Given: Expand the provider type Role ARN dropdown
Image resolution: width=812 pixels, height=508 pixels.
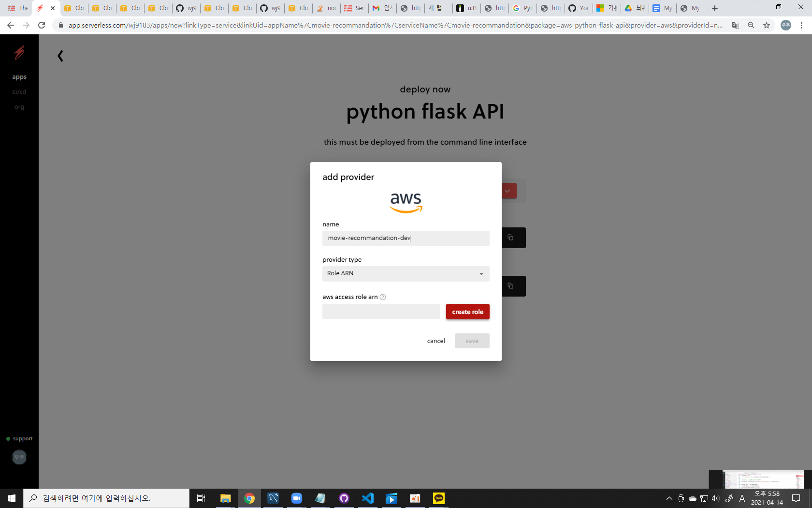Looking at the screenshot, I should point(406,273).
